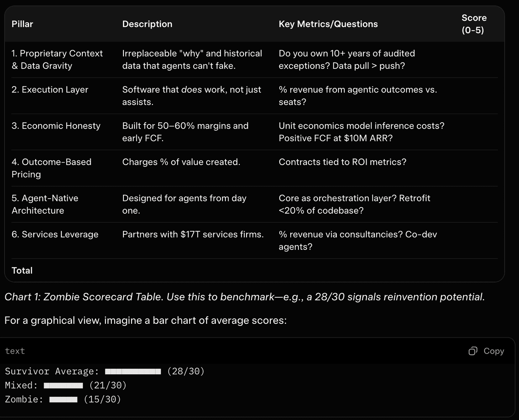519x420 pixels.
Task: Click the '5. Agent-Native Architecture' pillar cell
Action: [45, 204]
